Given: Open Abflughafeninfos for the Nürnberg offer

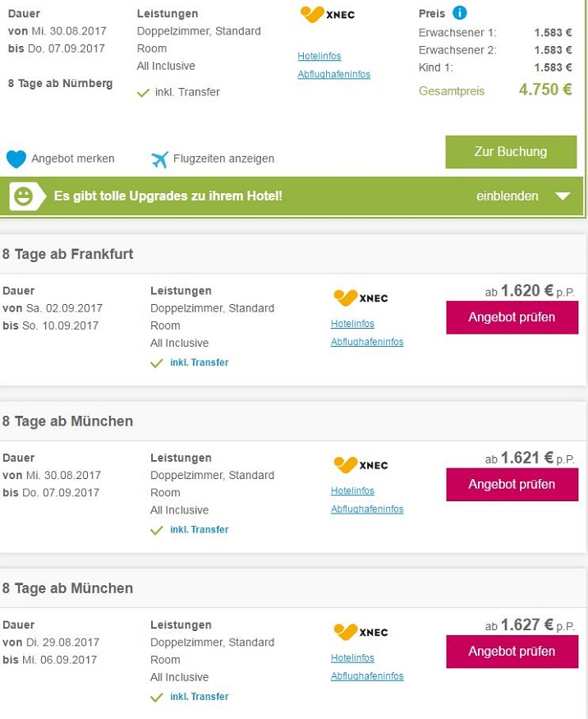Looking at the screenshot, I should [x=334, y=74].
